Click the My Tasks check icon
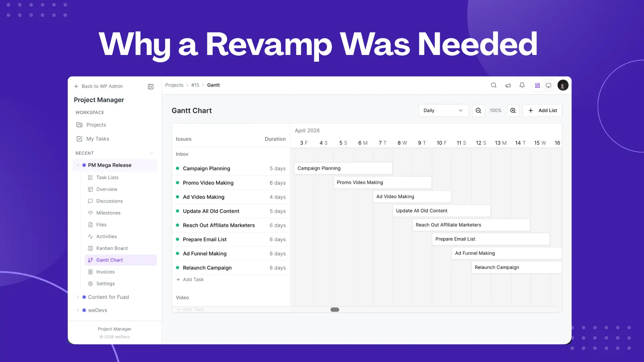This screenshot has height=362, width=644. click(x=79, y=139)
